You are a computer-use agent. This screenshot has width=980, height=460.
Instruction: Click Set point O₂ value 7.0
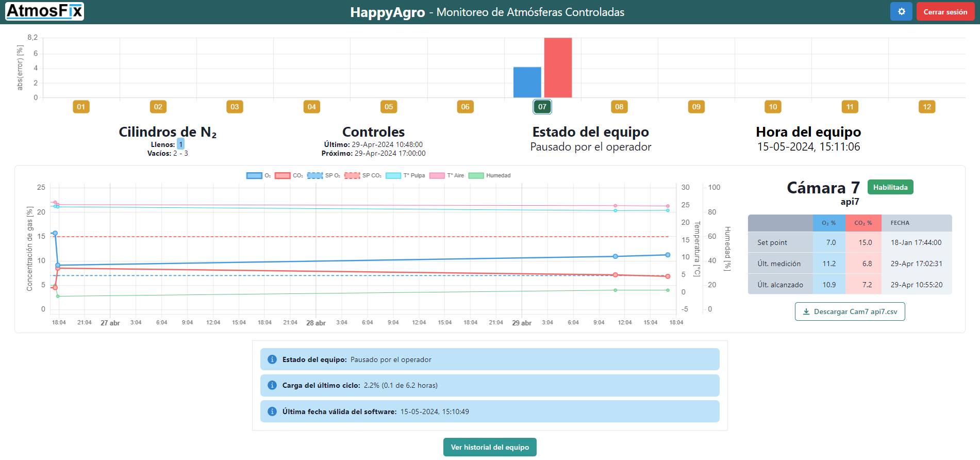(831, 242)
